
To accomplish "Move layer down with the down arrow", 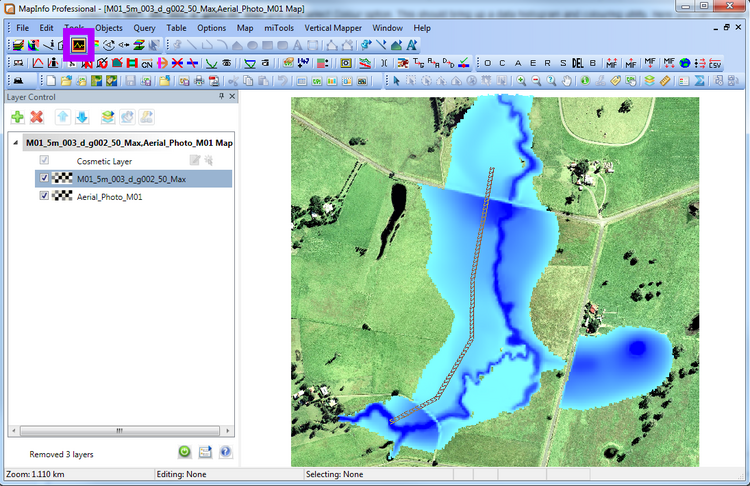I will click(x=82, y=118).
